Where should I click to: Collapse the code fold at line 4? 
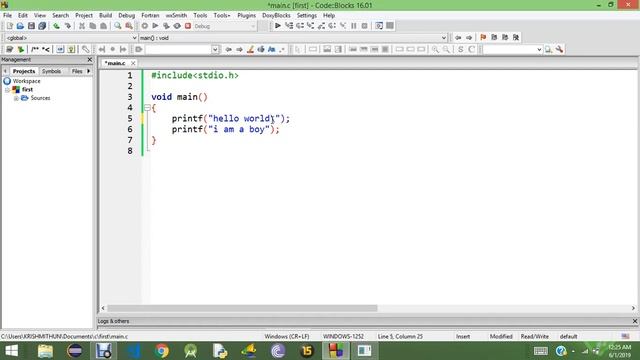coord(147,108)
